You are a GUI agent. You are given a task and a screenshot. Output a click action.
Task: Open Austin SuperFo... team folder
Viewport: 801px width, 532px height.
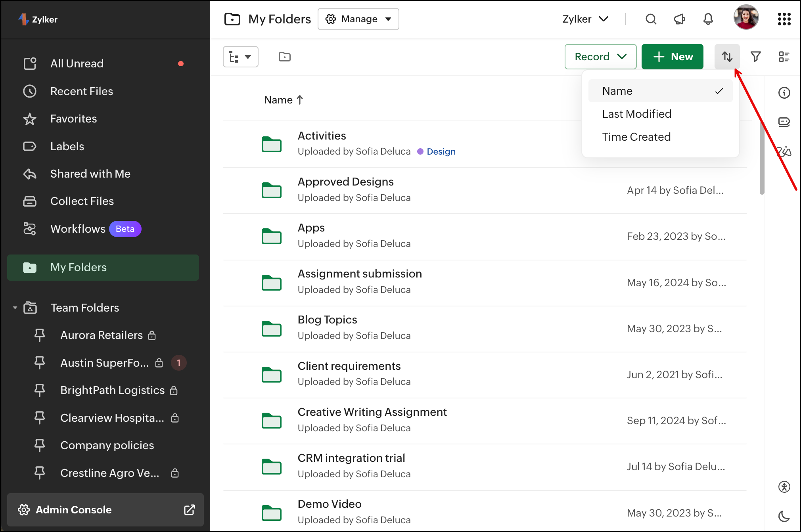coord(105,363)
